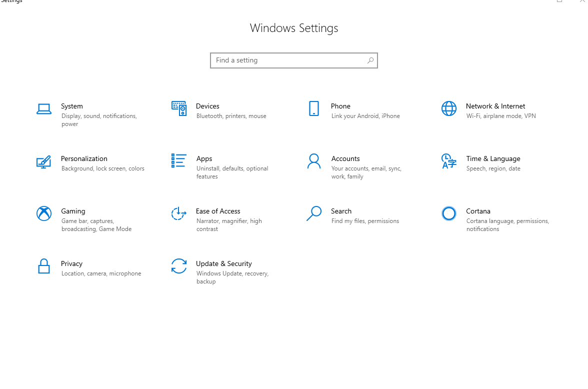Click the Privacy padlock icon

[44, 266]
